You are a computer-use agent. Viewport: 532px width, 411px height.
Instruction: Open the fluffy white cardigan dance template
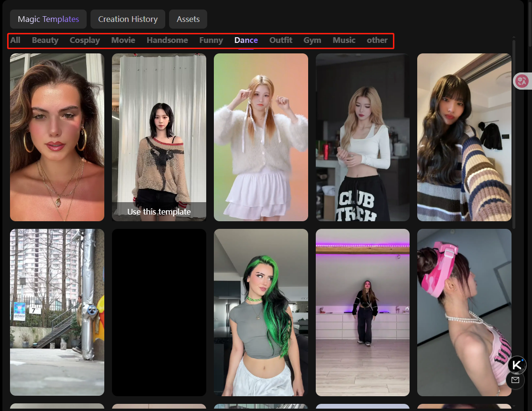pyautogui.click(x=261, y=137)
